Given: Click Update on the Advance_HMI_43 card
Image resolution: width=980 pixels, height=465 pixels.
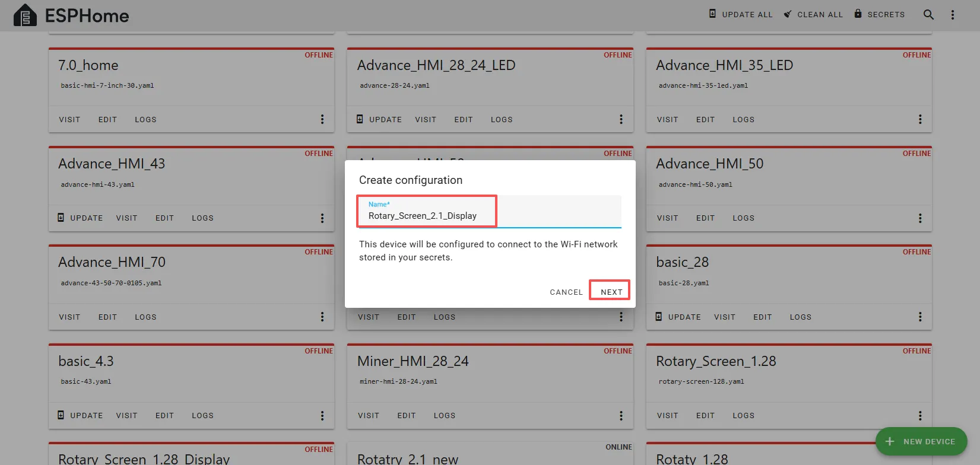Looking at the screenshot, I should point(80,218).
